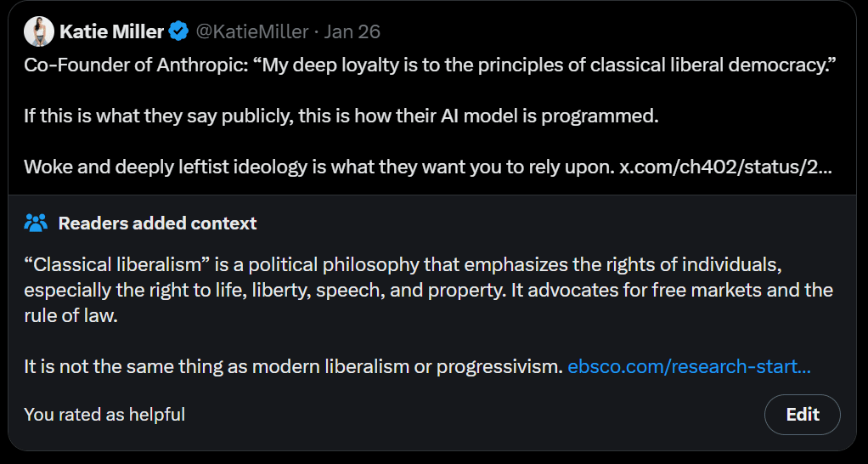868x464 pixels.
Task: Click the blue verified checkmark badge
Action: click(x=179, y=31)
